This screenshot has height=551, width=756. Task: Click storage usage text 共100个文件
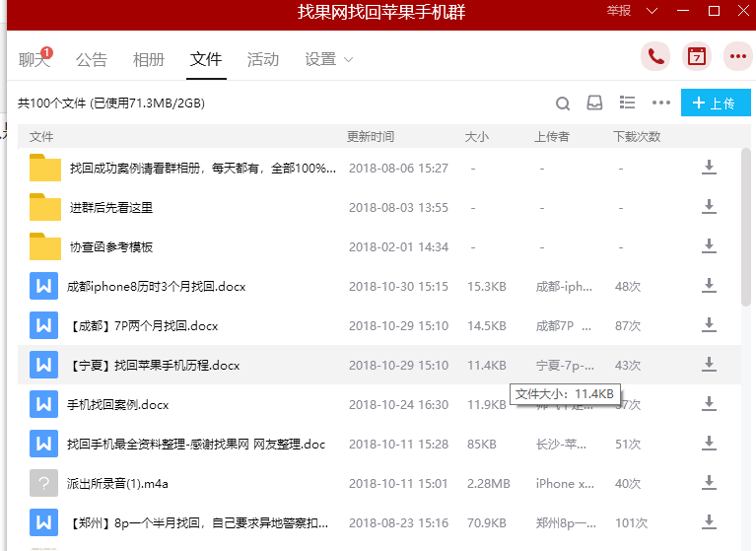coord(111,103)
